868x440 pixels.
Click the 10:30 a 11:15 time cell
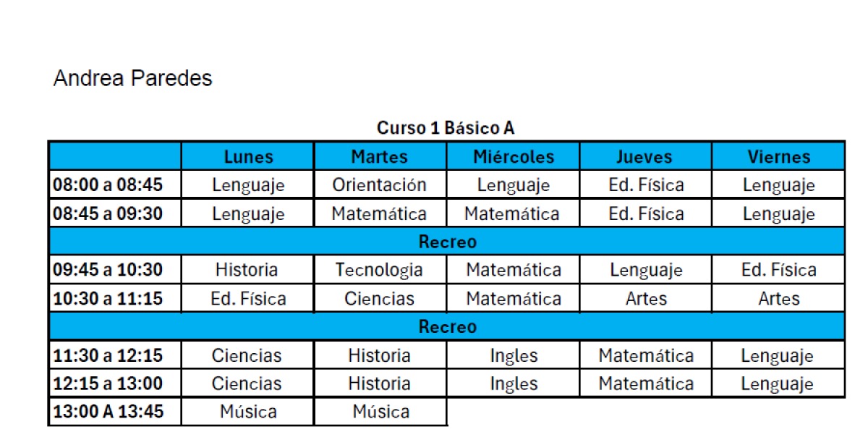pyautogui.click(x=115, y=298)
